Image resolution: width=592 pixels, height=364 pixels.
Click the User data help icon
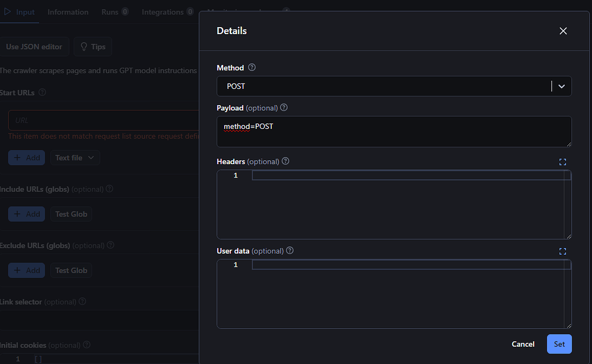(x=290, y=251)
